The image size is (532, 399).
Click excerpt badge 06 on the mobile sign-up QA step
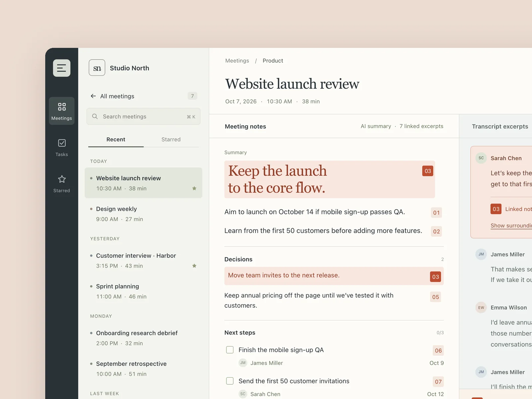[438, 350]
